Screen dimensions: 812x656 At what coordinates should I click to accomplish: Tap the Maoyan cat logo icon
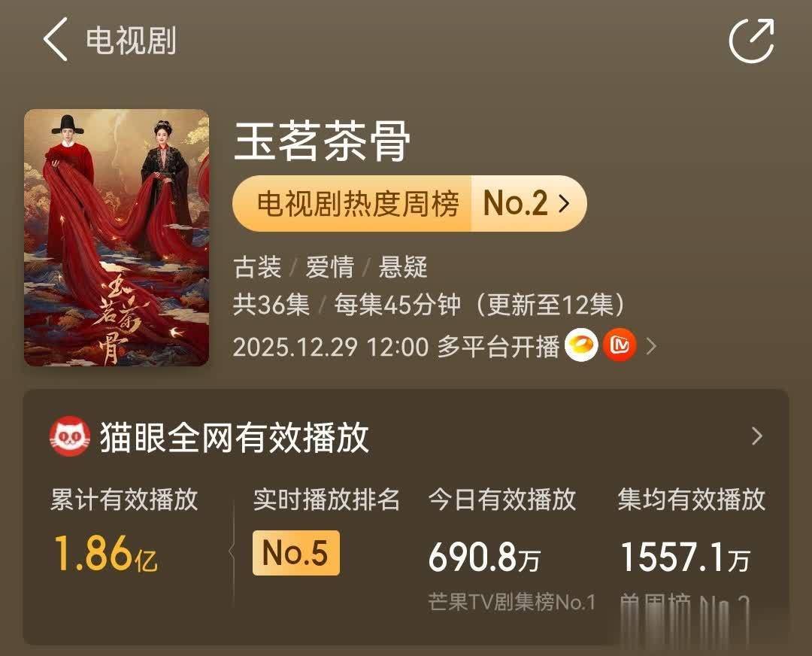[70, 437]
